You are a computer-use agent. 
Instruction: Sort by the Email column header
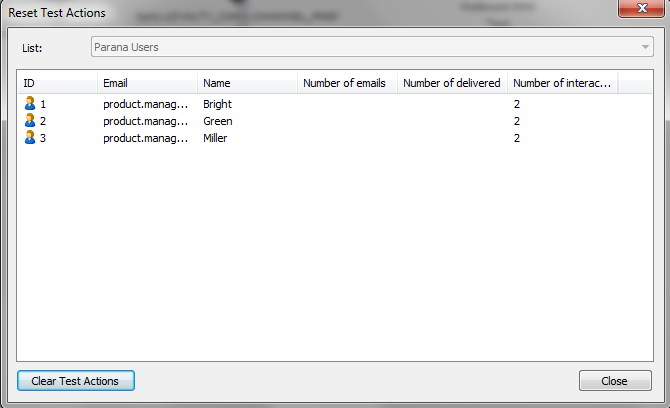147,83
